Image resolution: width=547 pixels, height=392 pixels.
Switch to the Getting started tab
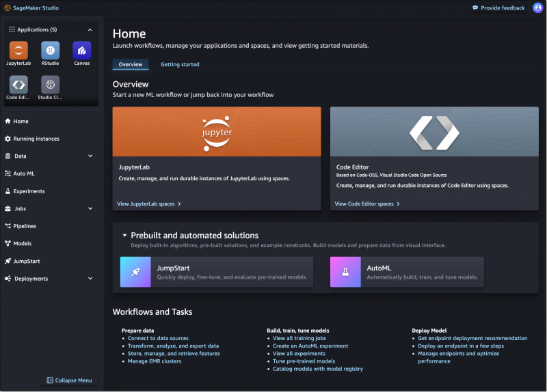coord(180,64)
